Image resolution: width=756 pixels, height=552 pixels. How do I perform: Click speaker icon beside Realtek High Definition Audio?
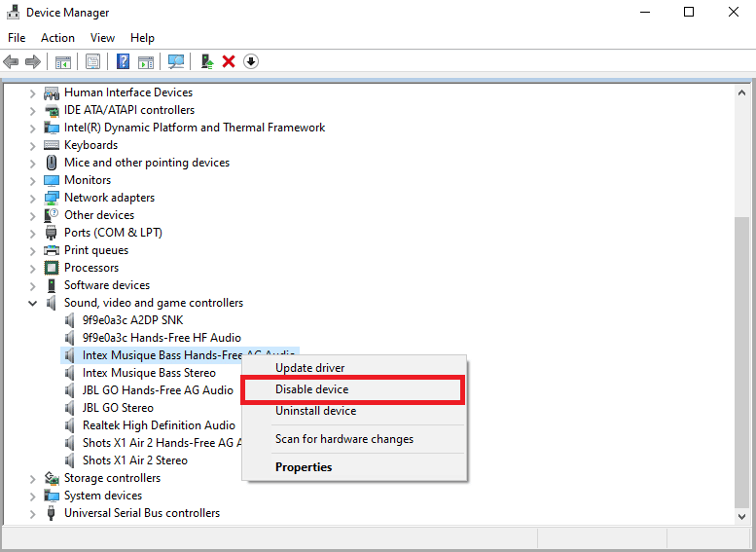[x=70, y=425]
